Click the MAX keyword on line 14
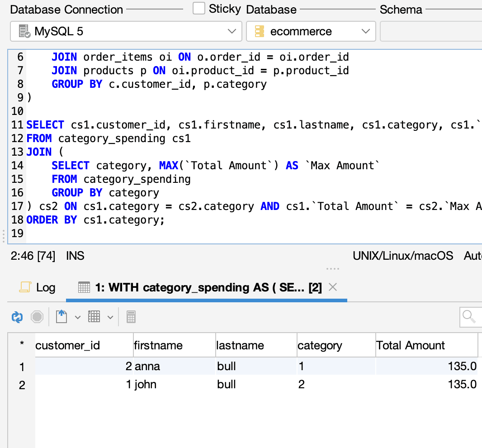The height and width of the screenshot is (448, 482). [x=169, y=166]
